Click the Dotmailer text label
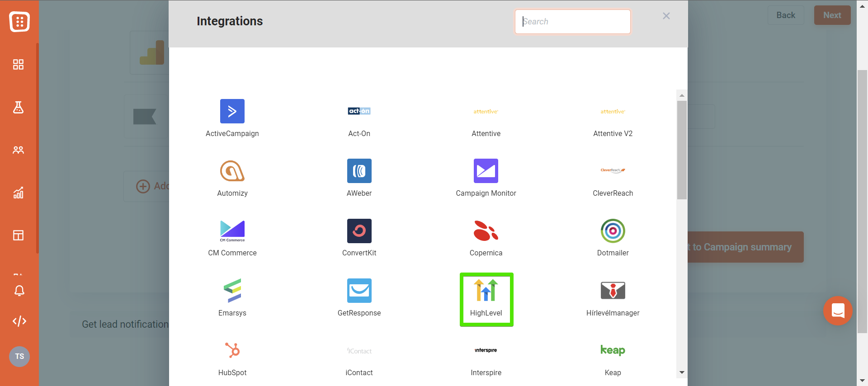Screen dimensions: 868x386 click(x=613, y=253)
